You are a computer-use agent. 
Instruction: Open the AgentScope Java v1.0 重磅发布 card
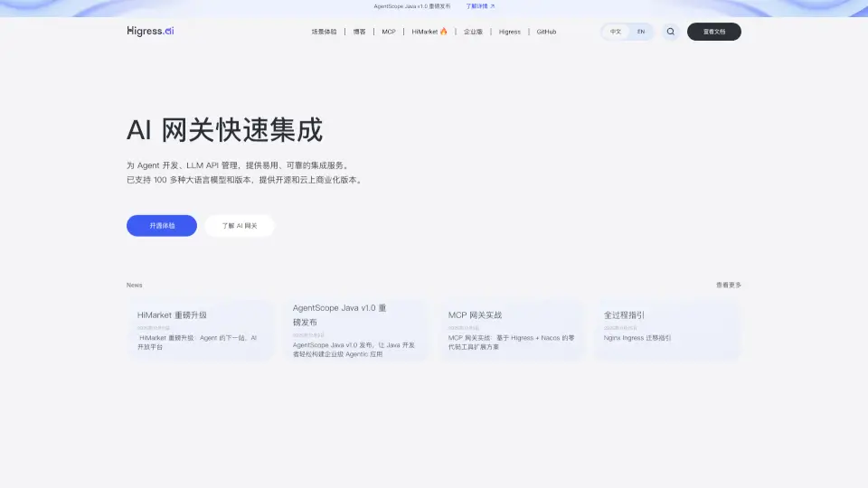(356, 331)
